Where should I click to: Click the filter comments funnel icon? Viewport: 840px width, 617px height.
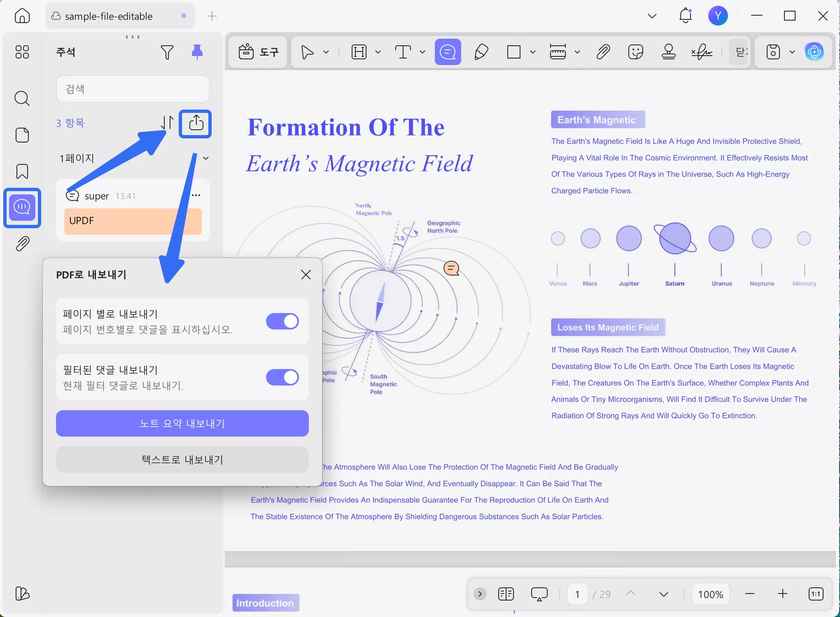pyautogui.click(x=167, y=52)
